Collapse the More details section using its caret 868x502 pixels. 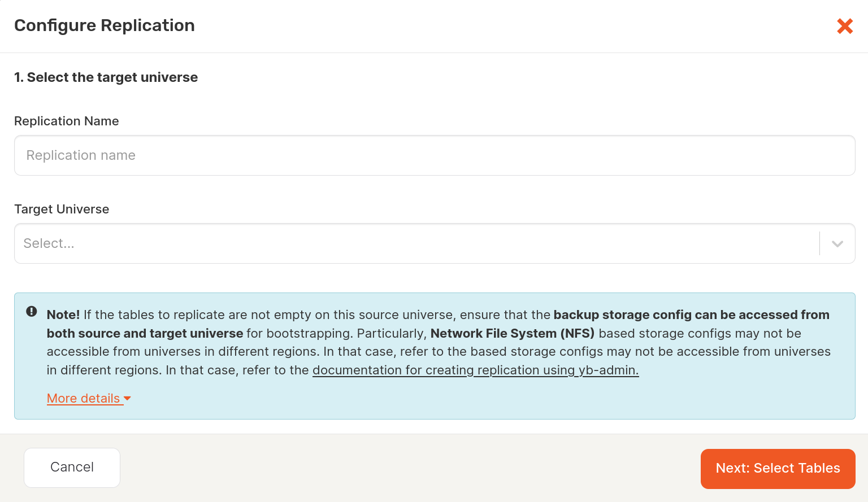(128, 398)
